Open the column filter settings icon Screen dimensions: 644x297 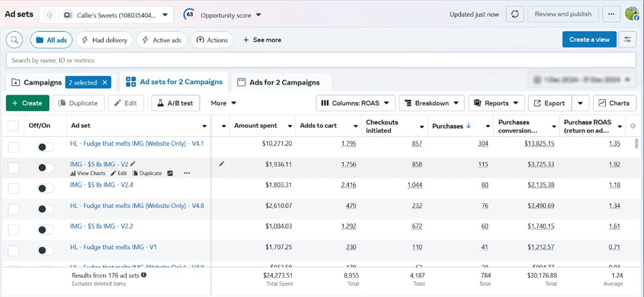[627, 40]
